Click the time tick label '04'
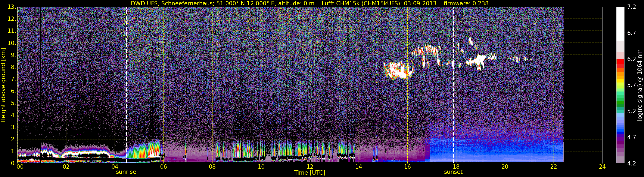The width and height of the screenshot is (644, 177). coord(115,167)
